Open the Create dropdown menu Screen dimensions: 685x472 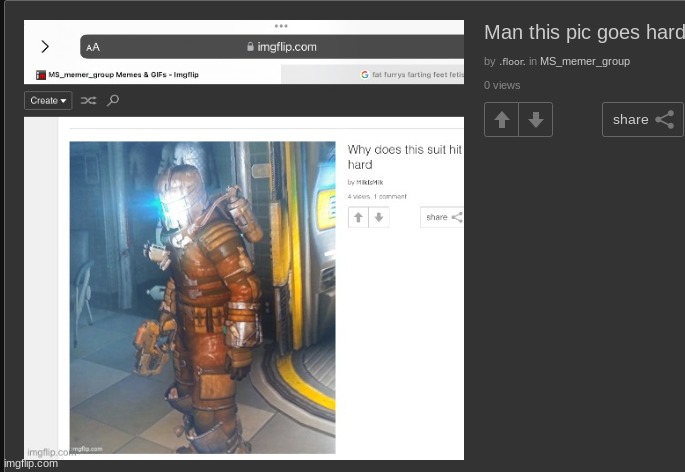coord(48,101)
